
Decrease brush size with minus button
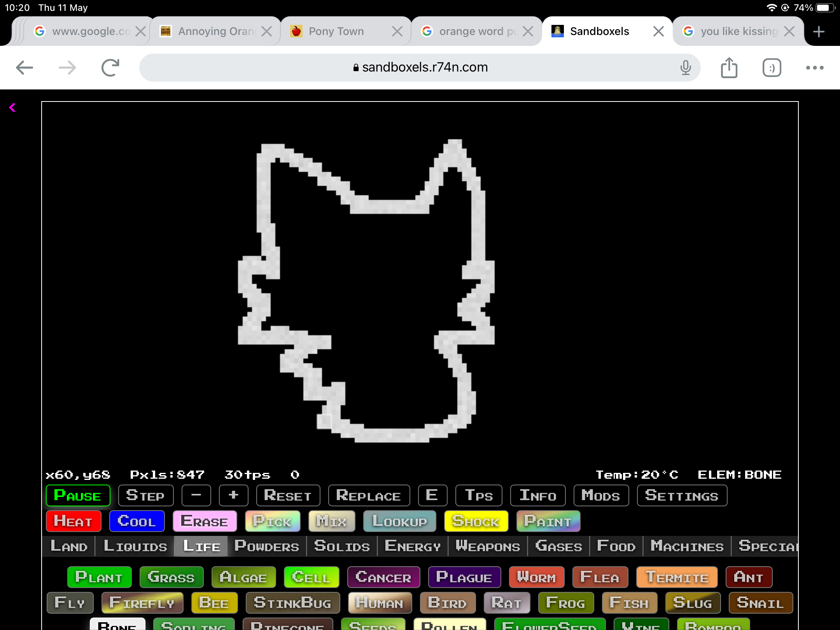click(x=196, y=495)
